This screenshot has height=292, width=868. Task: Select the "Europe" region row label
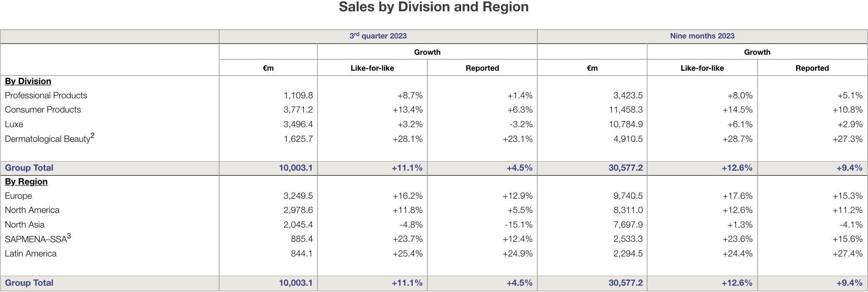(x=18, y=196)
